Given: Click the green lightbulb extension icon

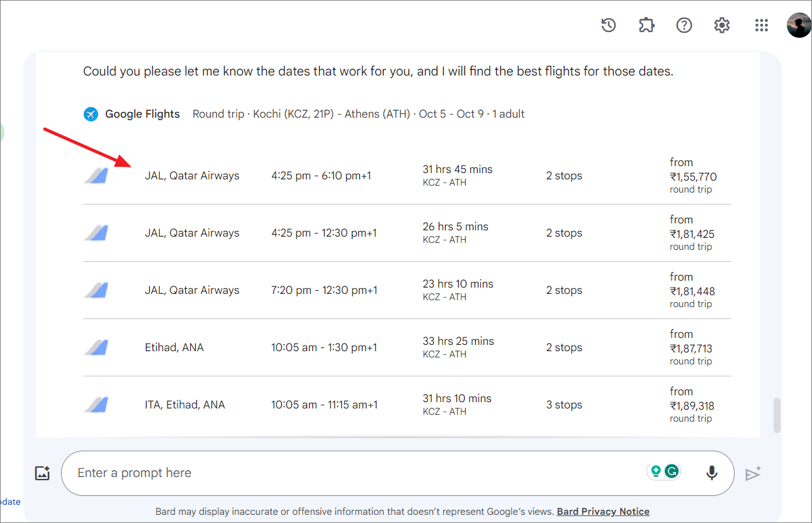Looking at the screenshot, I should (655, 471).
